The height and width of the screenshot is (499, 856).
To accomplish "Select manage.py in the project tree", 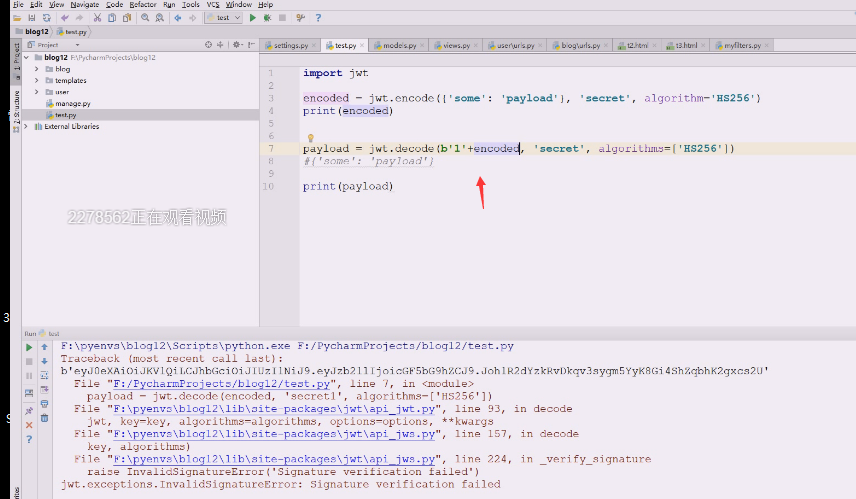I will [73, 103].
